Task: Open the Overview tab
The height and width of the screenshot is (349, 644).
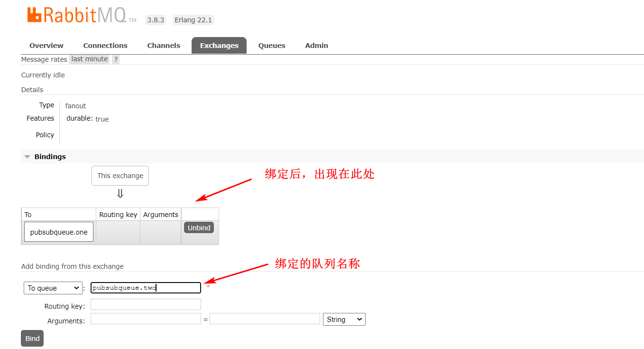Action: pyautogui.click(x=46, y=46)
